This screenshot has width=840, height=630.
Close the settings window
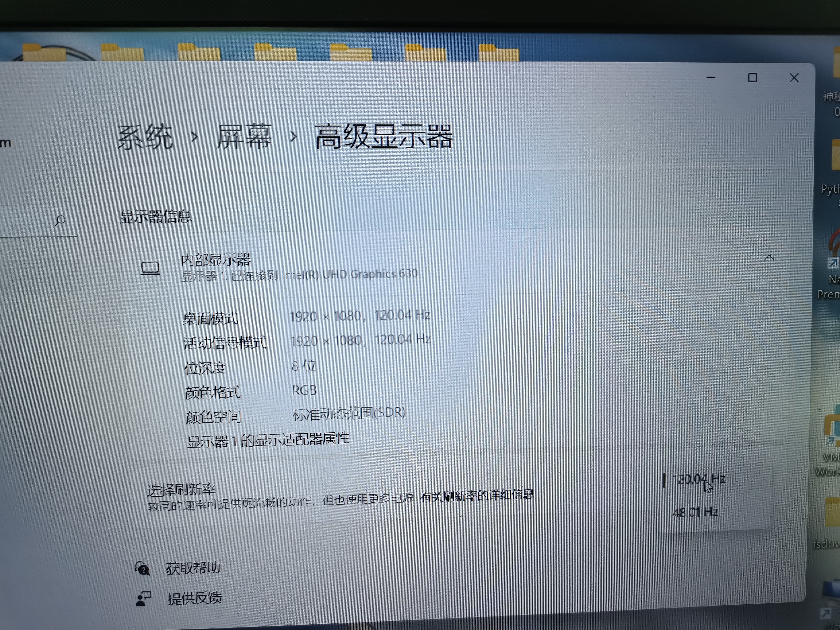coord(794,78)
